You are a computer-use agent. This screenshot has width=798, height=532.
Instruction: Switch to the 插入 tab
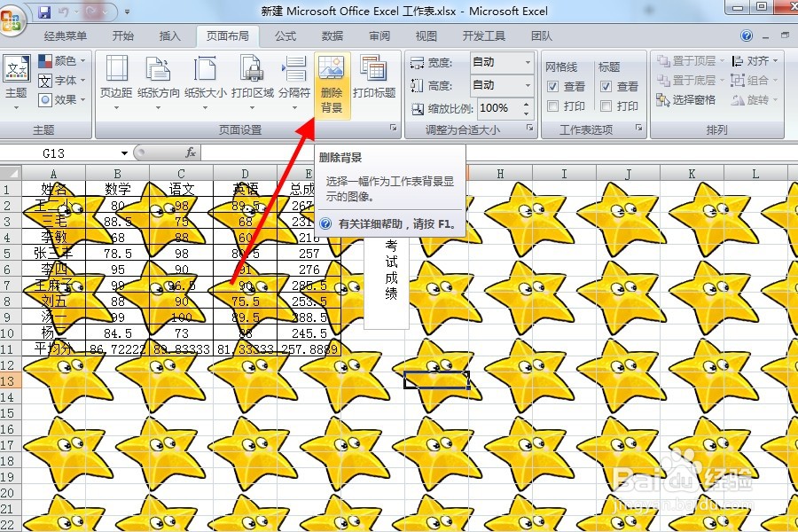coord(169,36)
